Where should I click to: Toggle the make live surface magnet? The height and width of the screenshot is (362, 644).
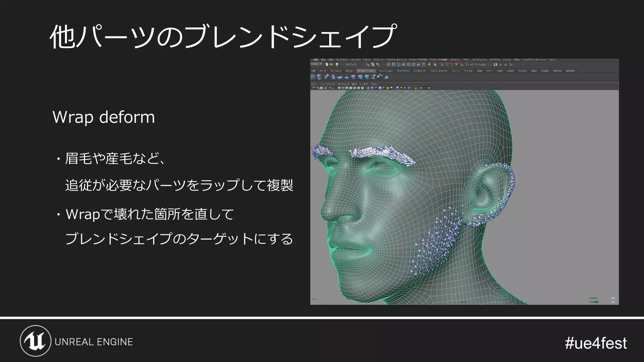467,64
